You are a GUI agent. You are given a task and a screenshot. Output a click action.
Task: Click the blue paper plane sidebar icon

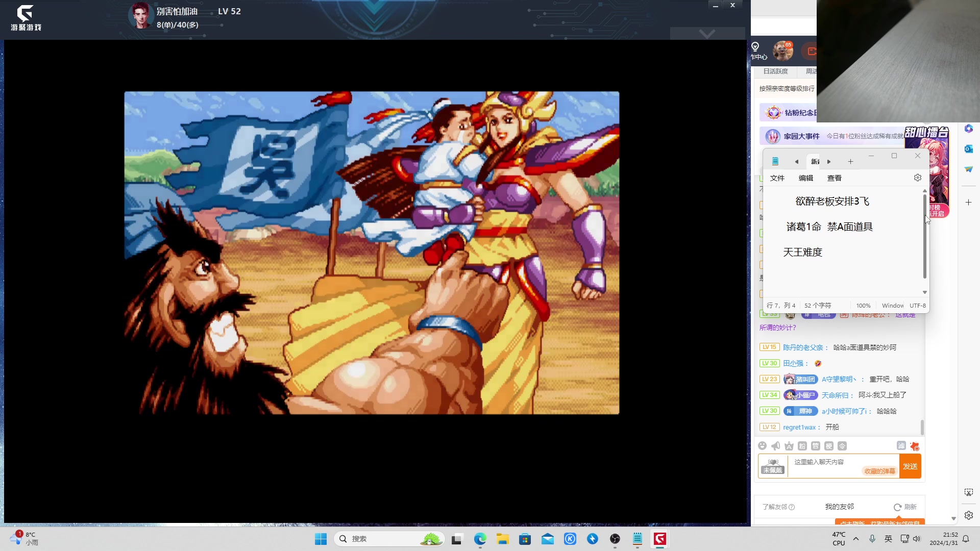coord(969,169)
